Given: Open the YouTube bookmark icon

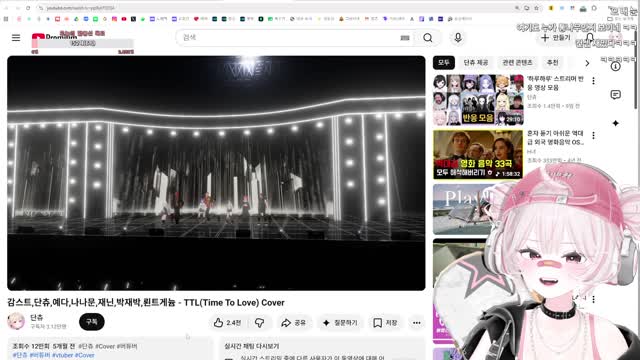Looking at the screenshot, I should (x=124, y=19).
